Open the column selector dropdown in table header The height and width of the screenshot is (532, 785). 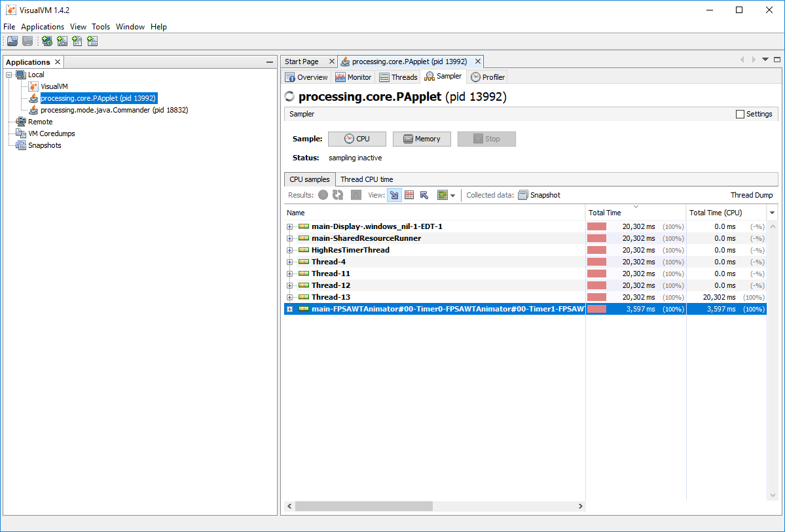pyautogui.click(x=772, y=213)
